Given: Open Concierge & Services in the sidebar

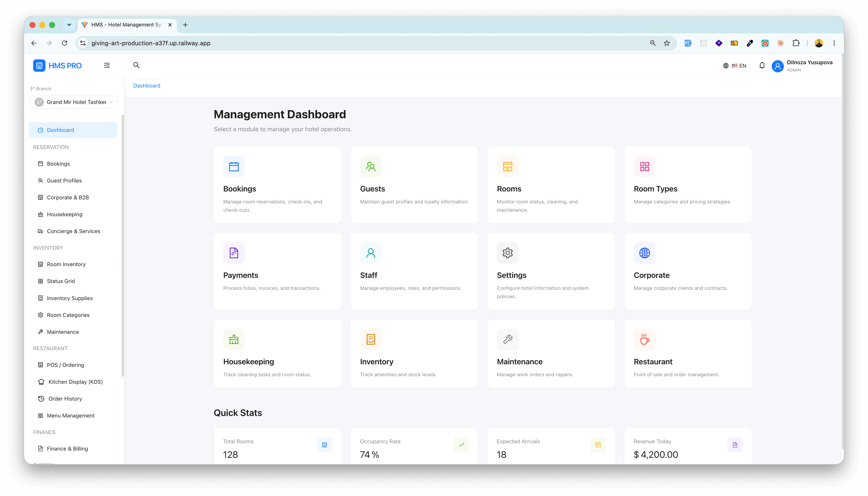Looking at the screenshot, I should (x=73, y=231).
